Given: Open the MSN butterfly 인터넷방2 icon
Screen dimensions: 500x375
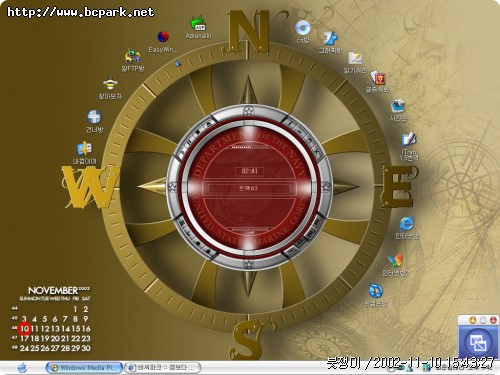Looking at the screenshot, I should coord(395,265).
